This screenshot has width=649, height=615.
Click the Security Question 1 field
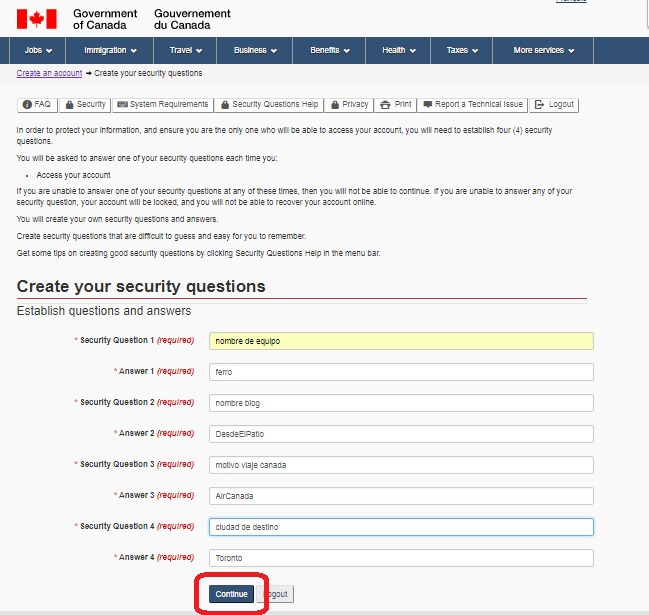(401, 341)
